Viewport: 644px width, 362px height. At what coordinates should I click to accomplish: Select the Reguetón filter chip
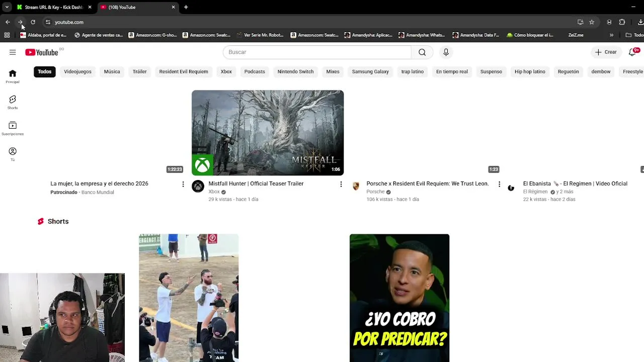pos(569,71)
